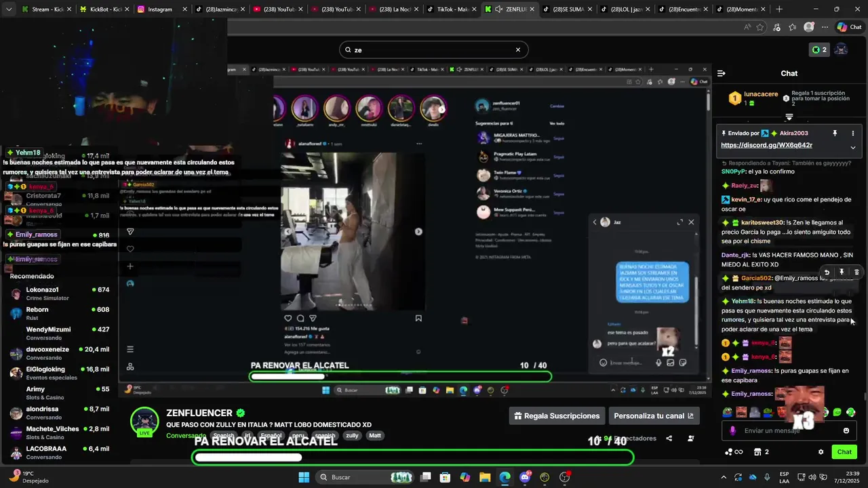
Task: Open recommended channel Arimy
Action: click(60, 393)
